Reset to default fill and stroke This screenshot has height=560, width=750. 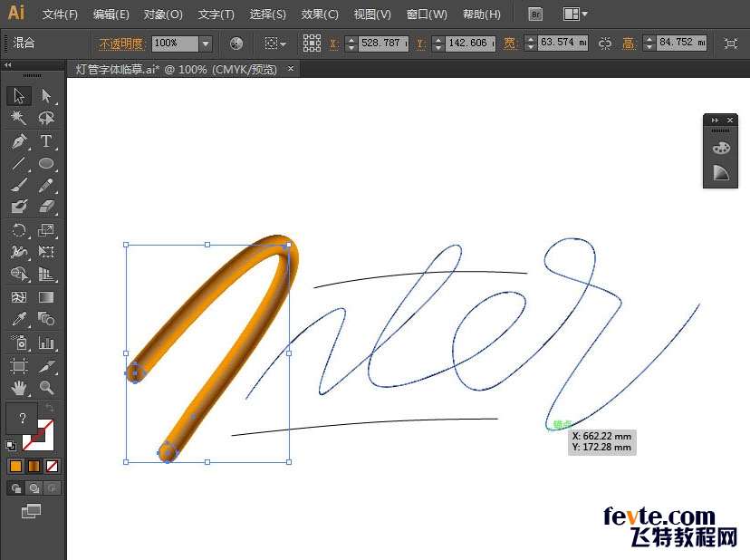click(11, 446)
